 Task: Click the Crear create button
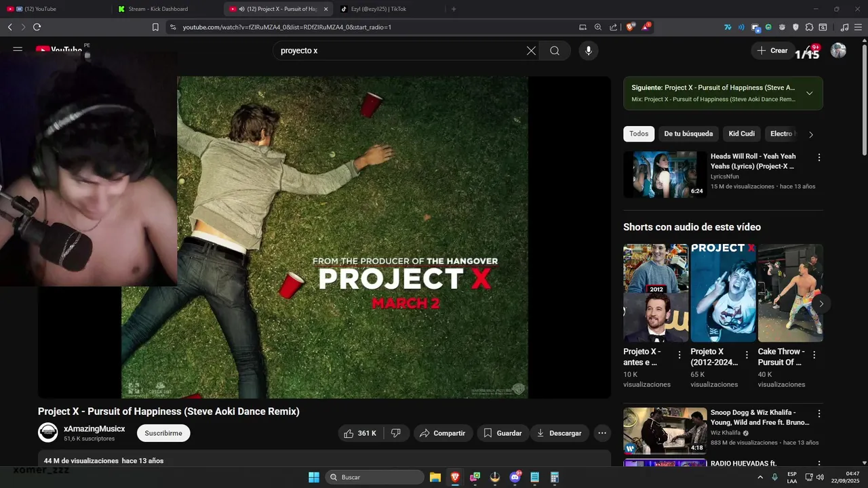click(x=772, y=51)
